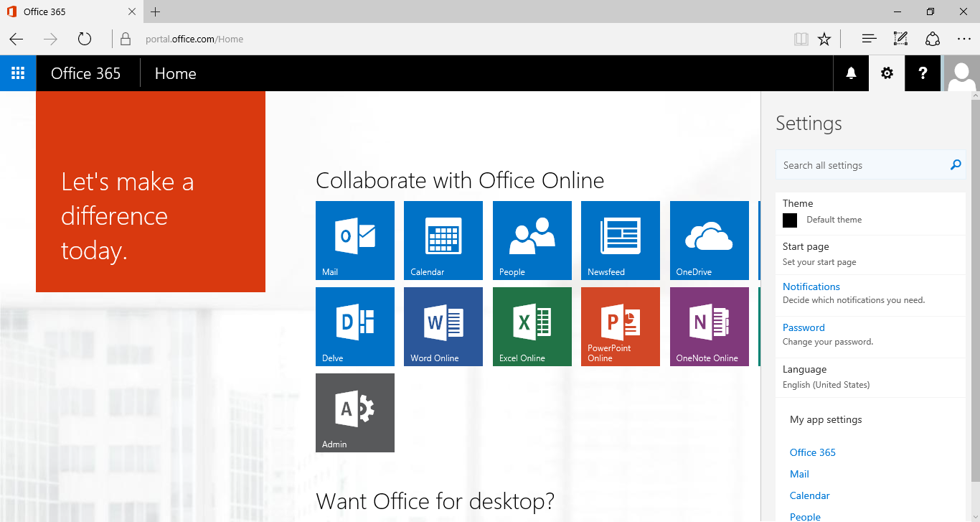Image resolution: width=980 pixels, height=522 pixels.
Task: Open the Notifications settings link
Action: tap(811, 286)
